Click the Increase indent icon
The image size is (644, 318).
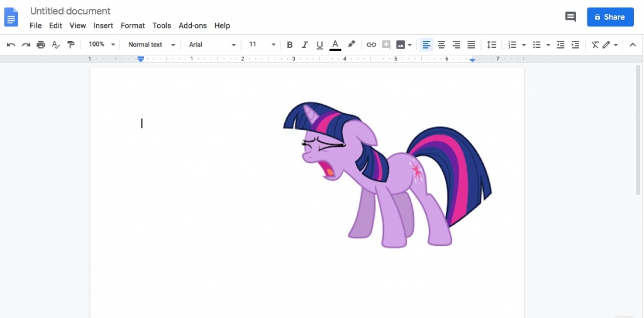point(575,45)
